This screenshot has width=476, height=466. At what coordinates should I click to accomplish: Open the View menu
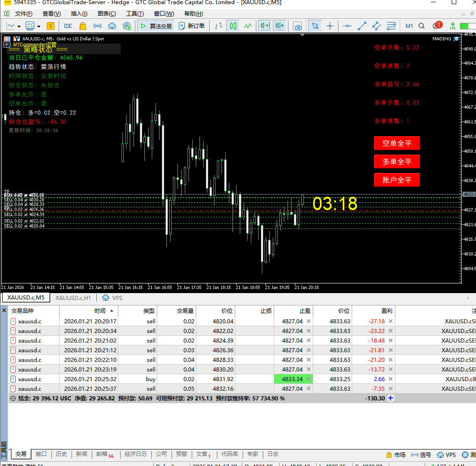pos(52,14)
